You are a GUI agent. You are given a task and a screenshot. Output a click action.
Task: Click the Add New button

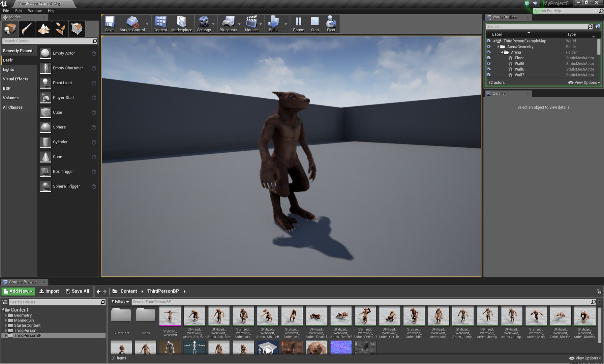(18, 291)
